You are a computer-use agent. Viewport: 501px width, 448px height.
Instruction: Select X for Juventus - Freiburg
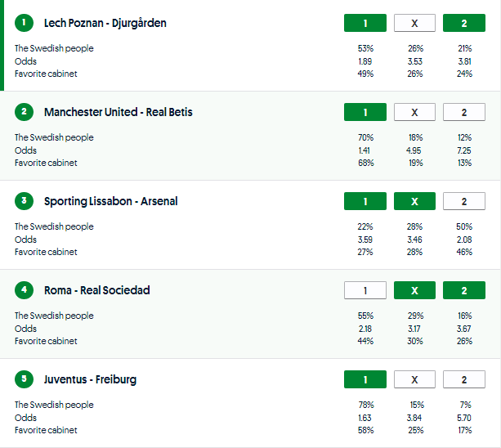(x=414, y=379)
